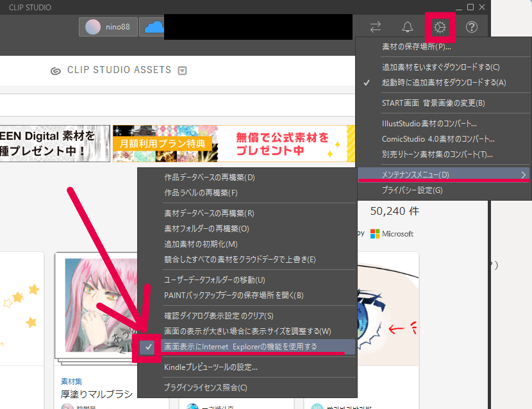Click the Microsoft logo link

tap(392, 234)
